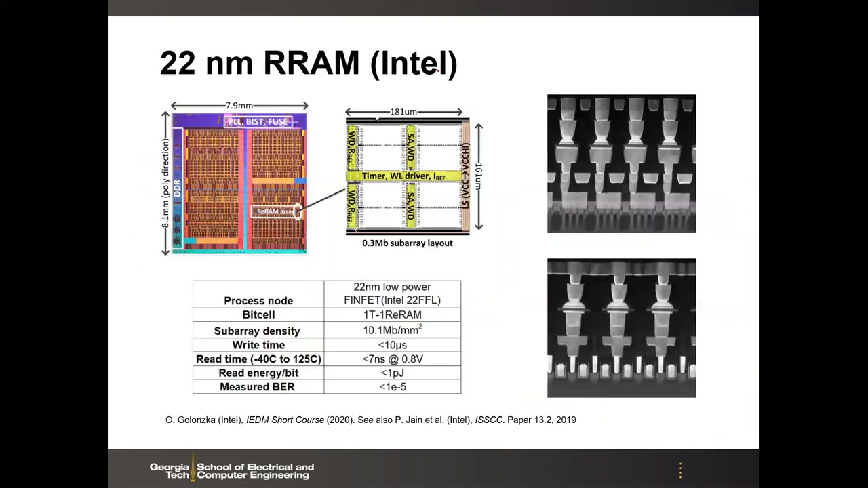868x488 pixels.
Task: Select the 'ReRAM array' label on die
Action: [x=276, y=211]
